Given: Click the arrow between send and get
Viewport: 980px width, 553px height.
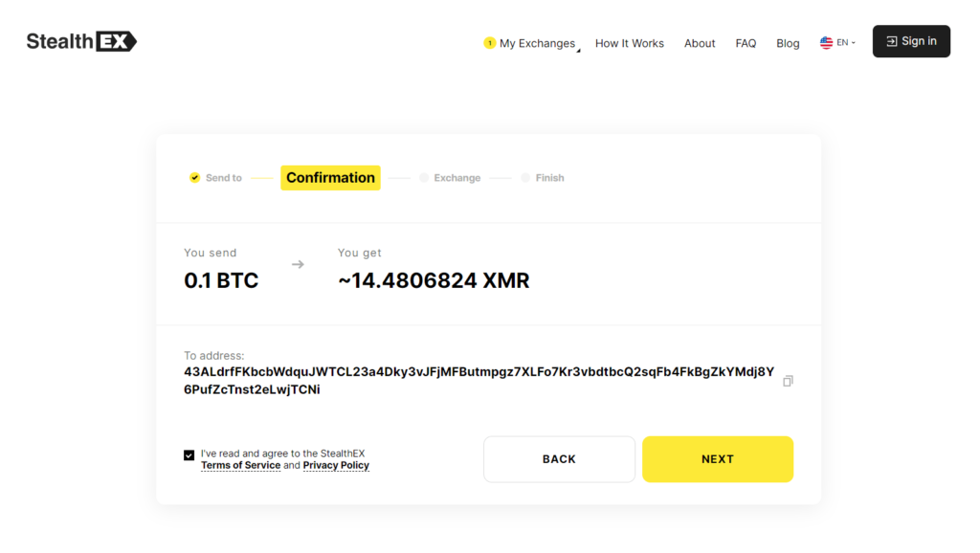Looking at the screenshot, I should (x=298, y=264).
